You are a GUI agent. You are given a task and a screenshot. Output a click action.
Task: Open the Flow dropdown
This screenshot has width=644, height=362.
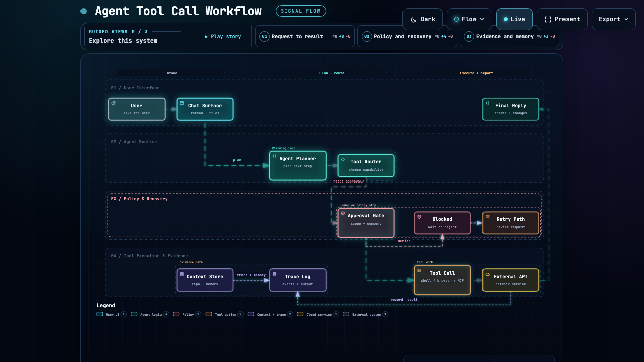[x=469, y=19]
